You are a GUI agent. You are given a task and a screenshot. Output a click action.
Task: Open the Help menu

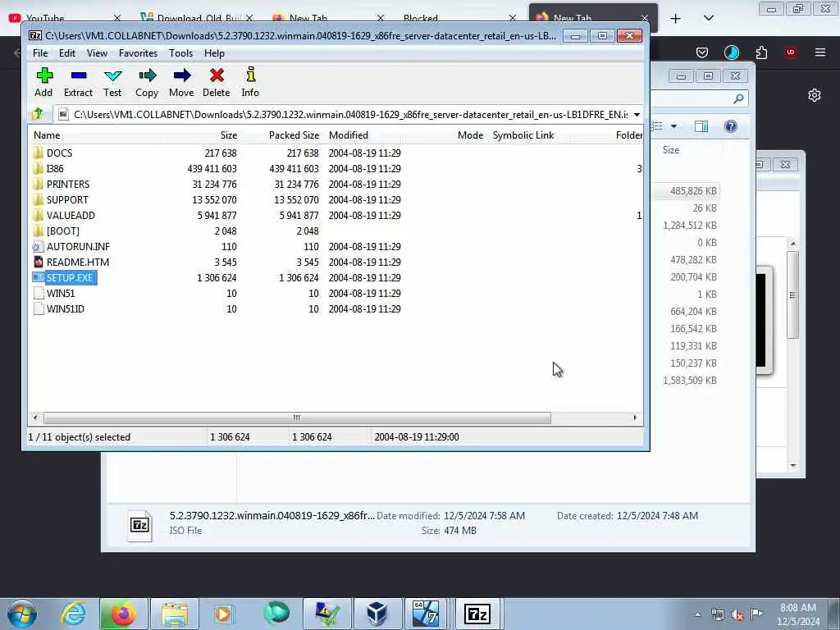[214, 53]
